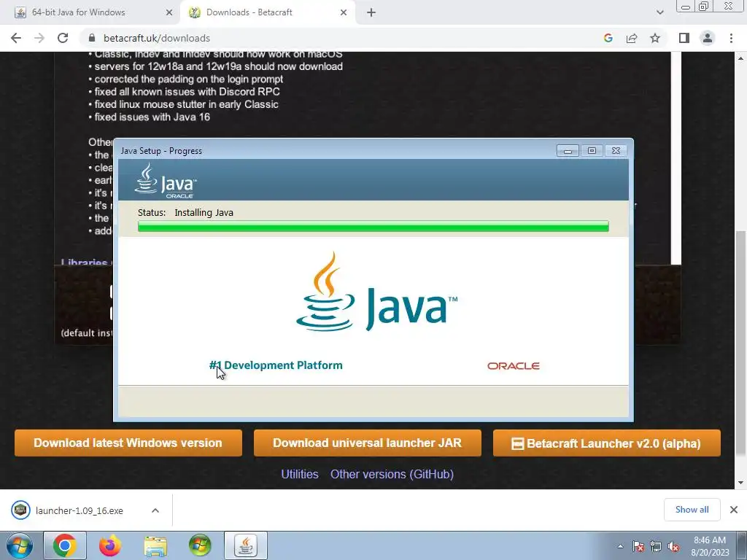The width and height of the screenshot is (747, 560).
Task: Click the muted volume tray icon
Action: click(x=673, y=546)
